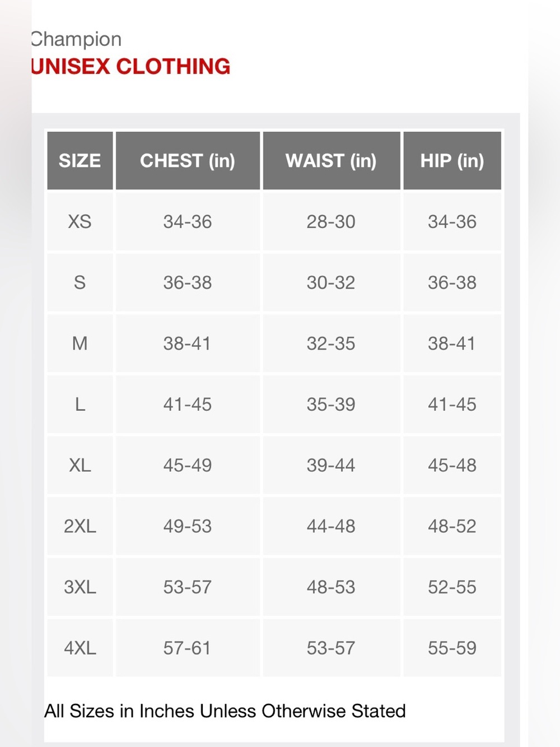Click the L size row label
560x747 pixels.
pyautogui.click(x=80, y=405)
